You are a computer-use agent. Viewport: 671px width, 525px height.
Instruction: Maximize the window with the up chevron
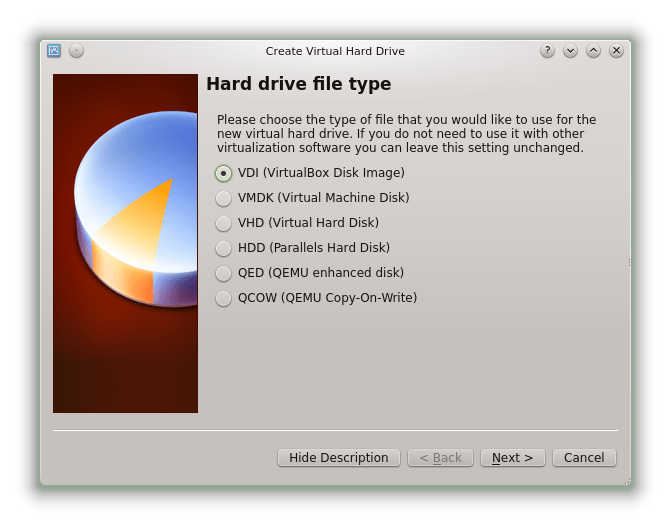593,51
